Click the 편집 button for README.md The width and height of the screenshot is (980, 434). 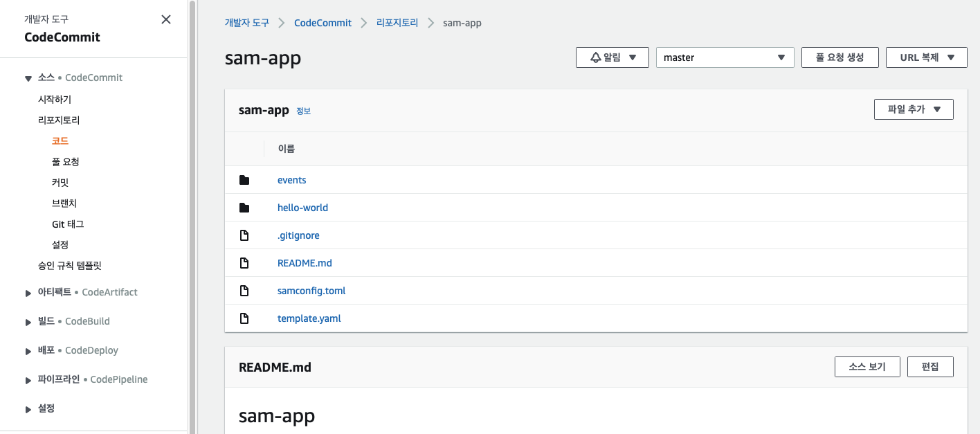pos(930,367)
